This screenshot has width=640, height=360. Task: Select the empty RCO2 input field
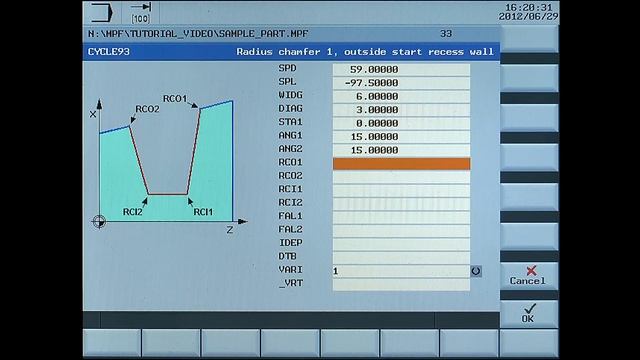(401, 177)
